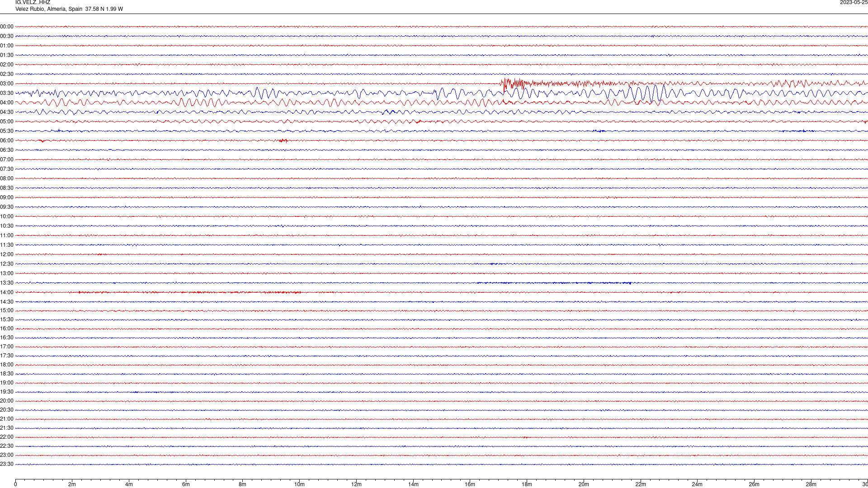Select the 02:00 time row label
Screen dimensions: 868x488
[7, 65]
